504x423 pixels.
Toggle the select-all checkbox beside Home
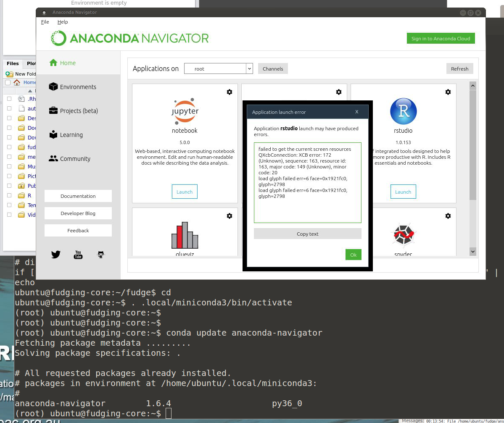point(8,82)
